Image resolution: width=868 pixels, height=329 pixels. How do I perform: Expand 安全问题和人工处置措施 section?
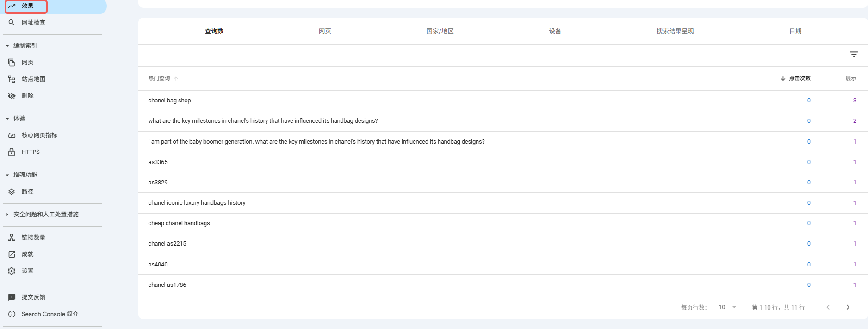pos(7,215)
